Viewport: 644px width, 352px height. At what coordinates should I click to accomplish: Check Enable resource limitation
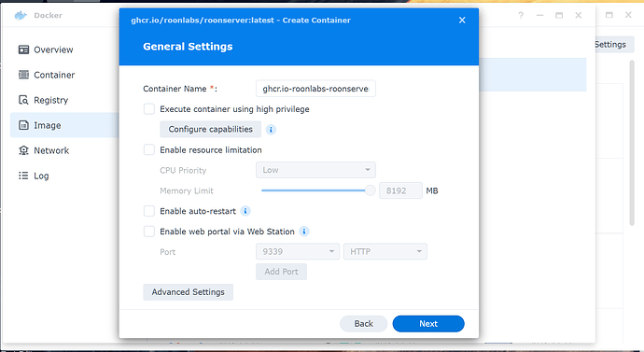point(149,150)
